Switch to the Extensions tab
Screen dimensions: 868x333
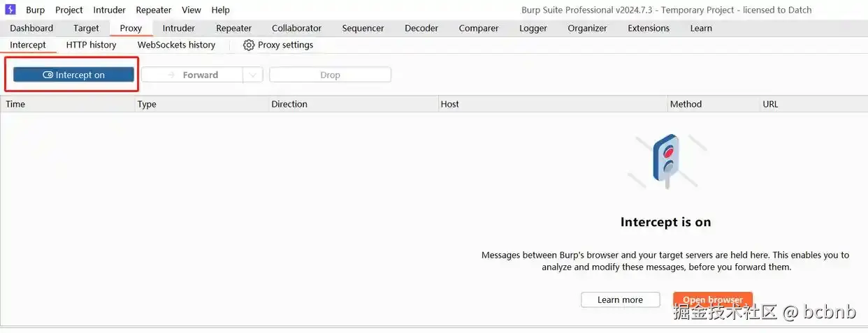point(649,28)
